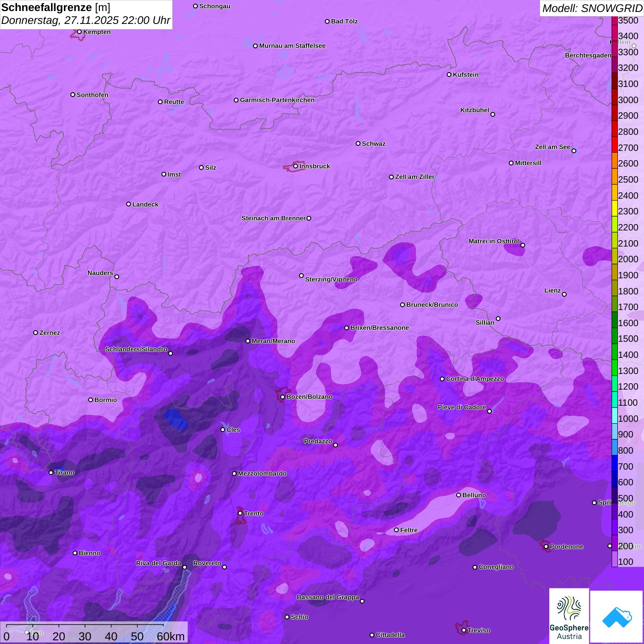Click the 'Garmisch-Partenkirchen' label

pyautogui.click(x=277, y=100)
